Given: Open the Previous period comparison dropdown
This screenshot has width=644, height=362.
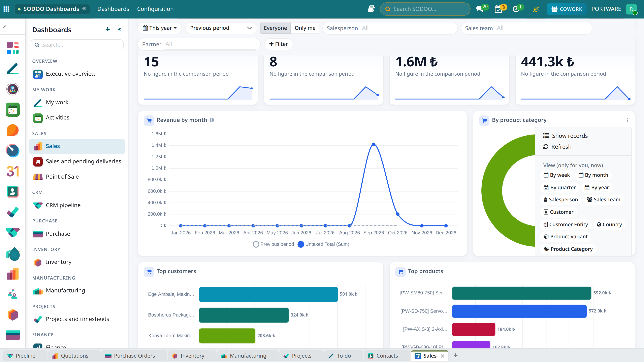Looking at the screenshot, I should click(221, 28).
